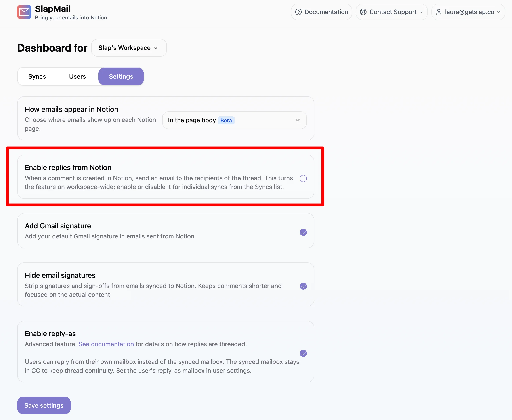Click the question mark icon beside Documentation
The image size is (512, 420).
(298, 12)
